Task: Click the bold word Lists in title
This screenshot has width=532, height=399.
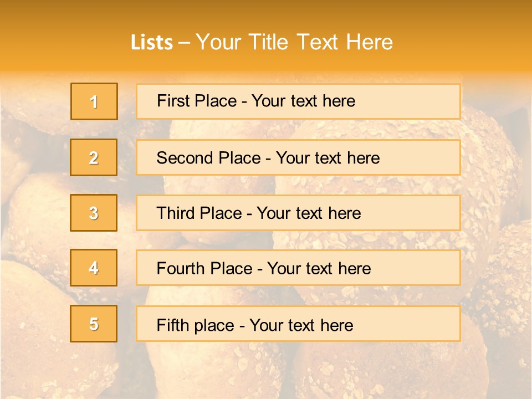Action: 151,42
